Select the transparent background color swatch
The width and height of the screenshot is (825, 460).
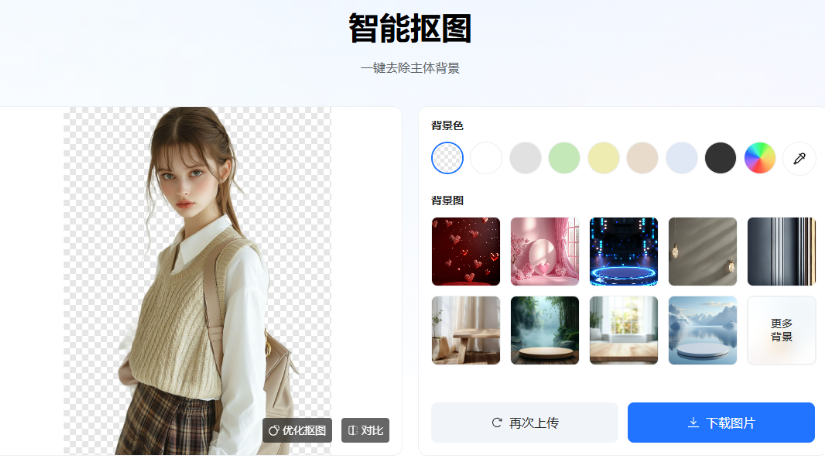[x=447, y=158]
